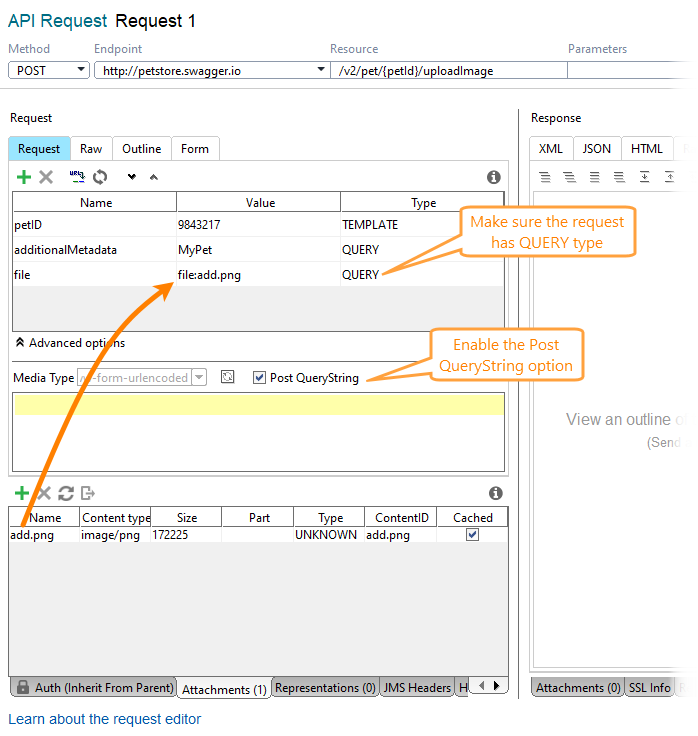The image size is (698, 736).
Task: Open Auth (Inherit From Parent) tab
Action: [x=93, y=688]
